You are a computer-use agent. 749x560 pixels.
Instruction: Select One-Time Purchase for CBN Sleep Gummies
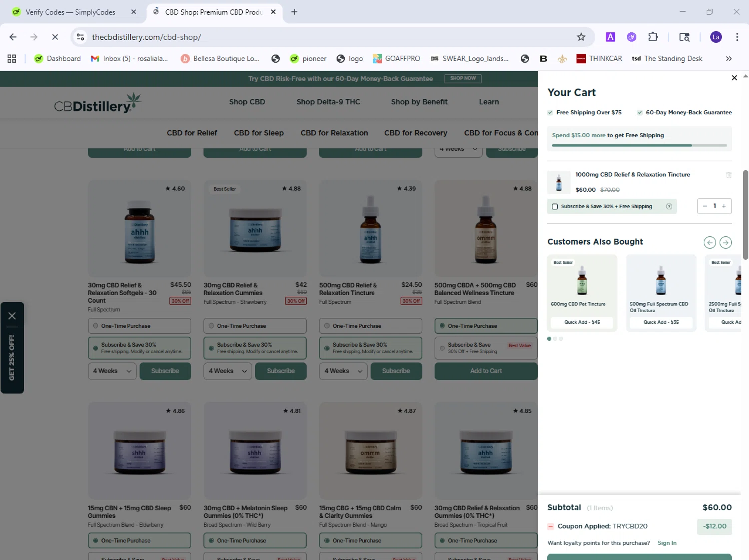(139, 541)
